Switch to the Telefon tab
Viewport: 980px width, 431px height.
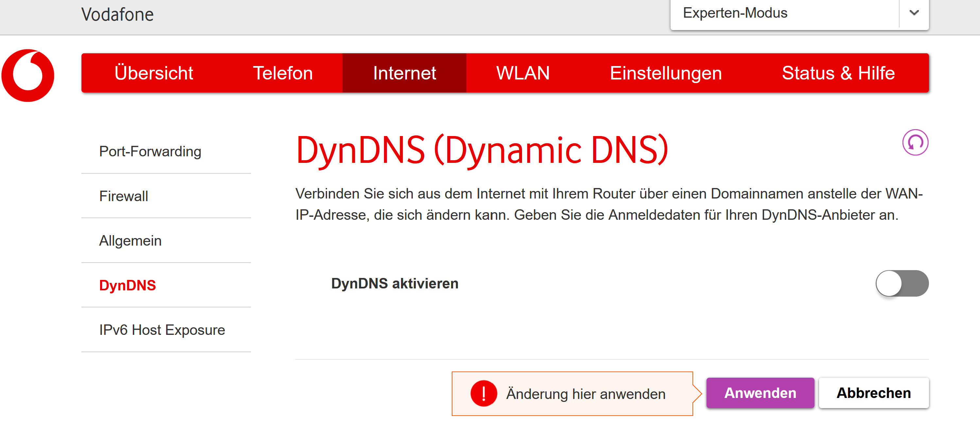(x=283, y=73)
